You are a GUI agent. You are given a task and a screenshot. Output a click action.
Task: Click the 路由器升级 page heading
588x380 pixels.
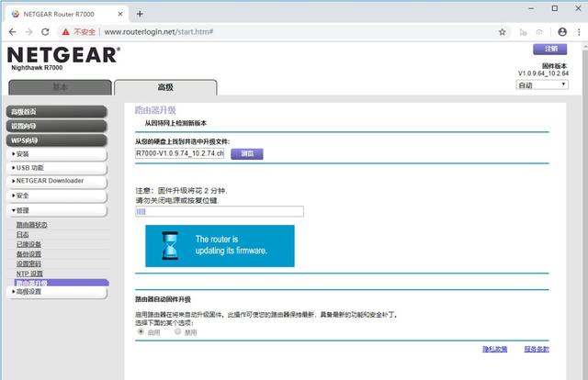[x=155, y=110]
